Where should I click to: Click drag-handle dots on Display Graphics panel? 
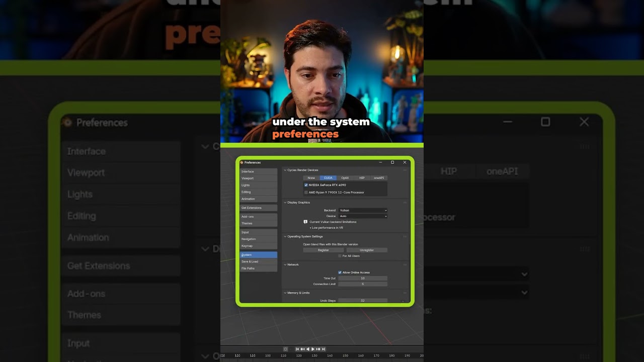405,203
